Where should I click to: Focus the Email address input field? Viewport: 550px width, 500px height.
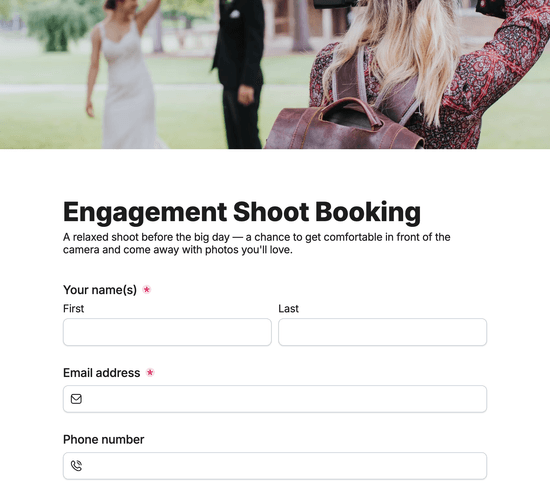tap(275, 399)
